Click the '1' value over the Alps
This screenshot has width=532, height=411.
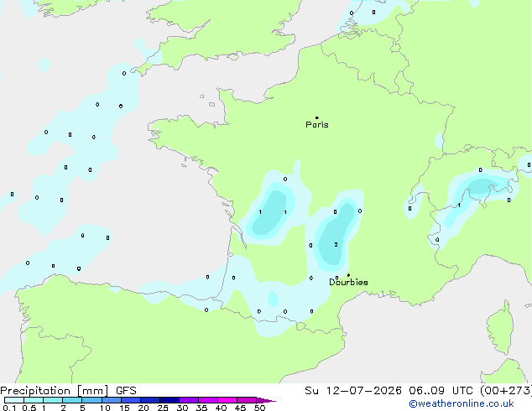click(x=459, y=205)
